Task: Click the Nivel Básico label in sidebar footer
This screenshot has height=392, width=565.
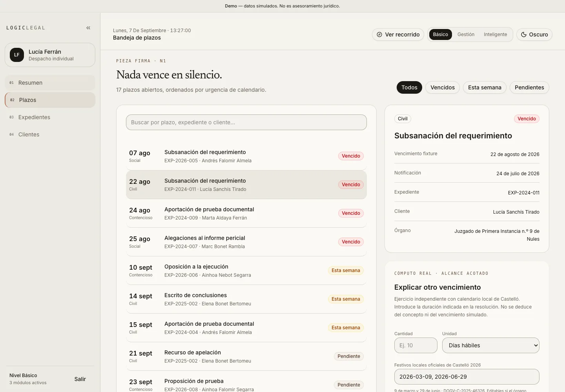Action: point(23,376)
